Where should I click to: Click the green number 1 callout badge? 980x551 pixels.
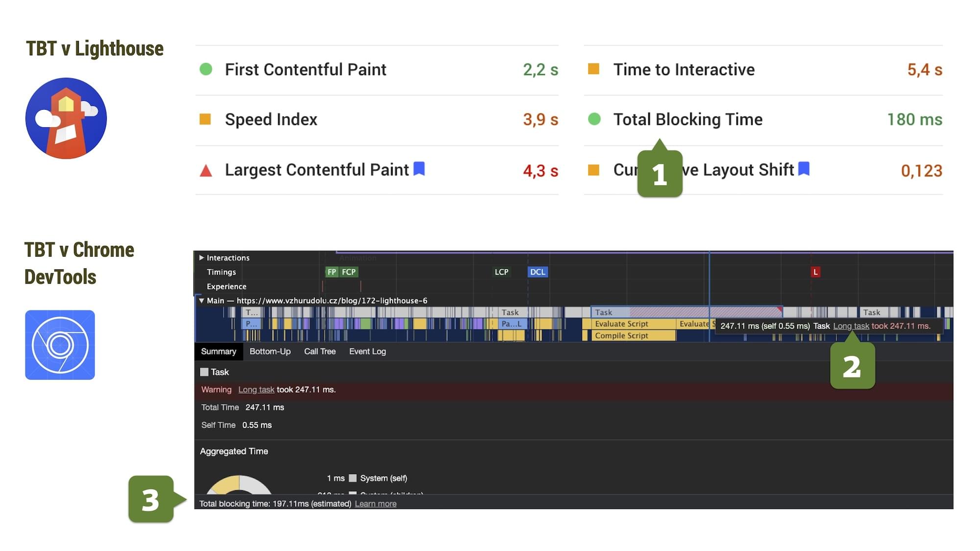tap(660, 174)
